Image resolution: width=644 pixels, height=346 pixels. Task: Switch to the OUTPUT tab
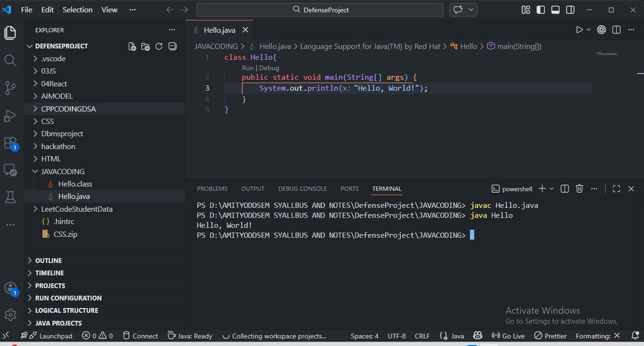click(x=253, y=189)
